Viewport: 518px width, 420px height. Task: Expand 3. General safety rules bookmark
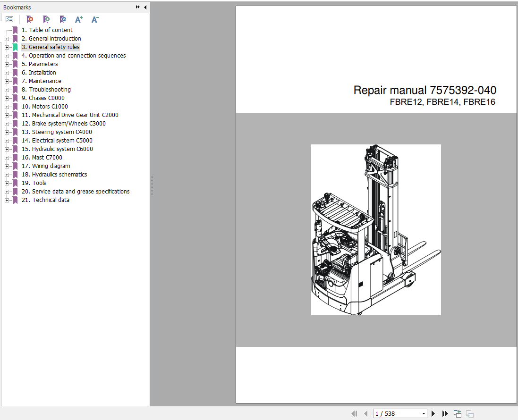pyautogui.click(x=7, y=47)
